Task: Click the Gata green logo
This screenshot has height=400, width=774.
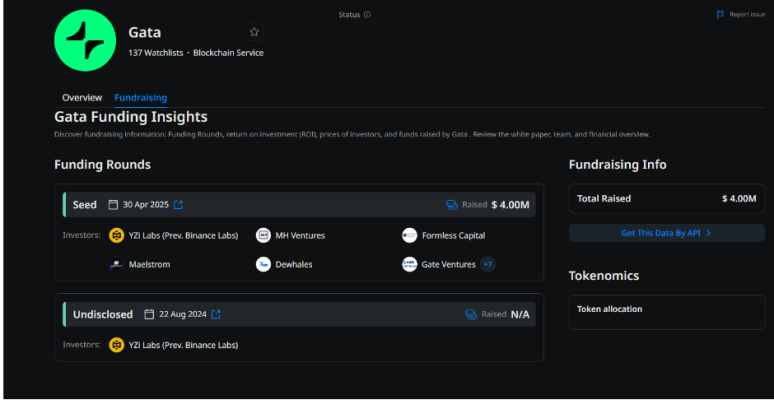Action: click(85, 40)
